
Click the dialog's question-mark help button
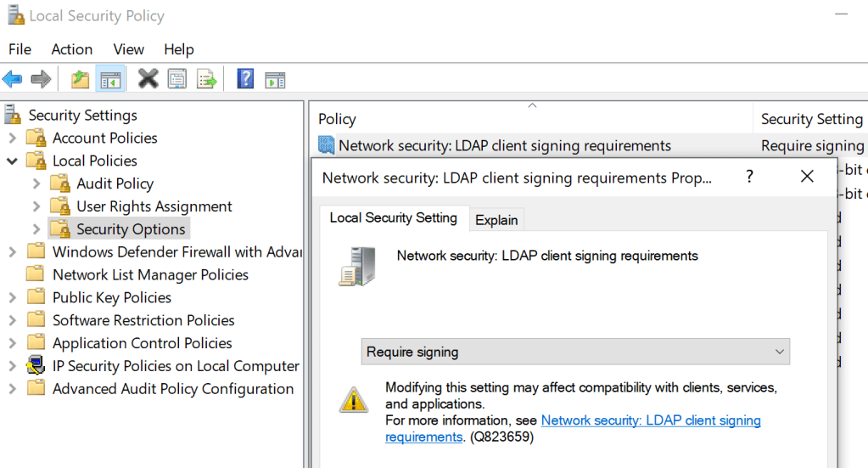[x=749, y=177]
